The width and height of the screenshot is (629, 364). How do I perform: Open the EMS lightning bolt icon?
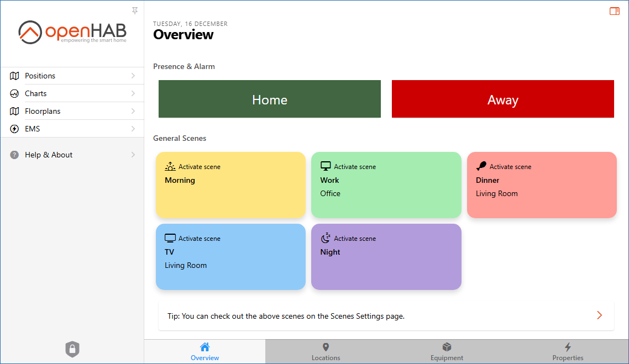tap(13, 129)
